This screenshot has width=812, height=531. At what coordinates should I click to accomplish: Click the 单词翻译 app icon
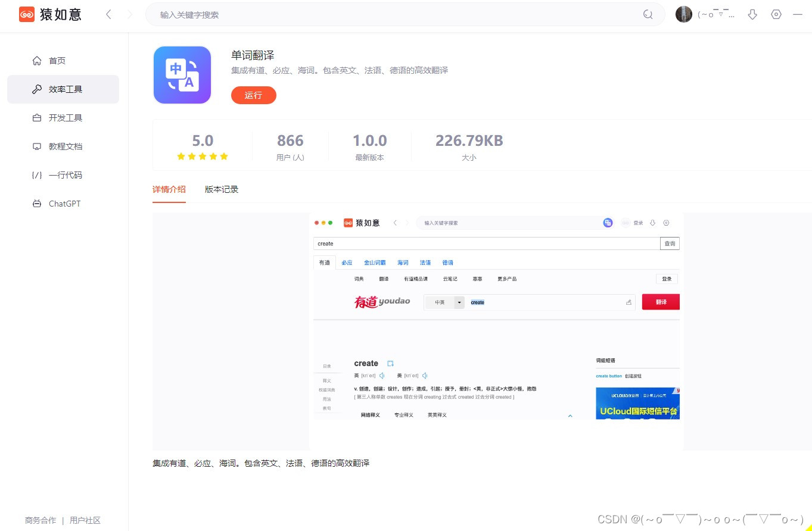182,75
